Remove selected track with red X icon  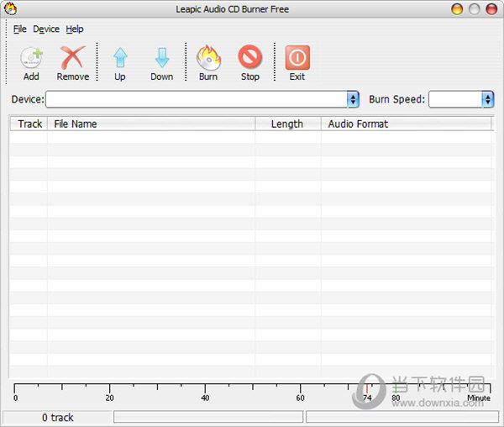tap(73, 58)
